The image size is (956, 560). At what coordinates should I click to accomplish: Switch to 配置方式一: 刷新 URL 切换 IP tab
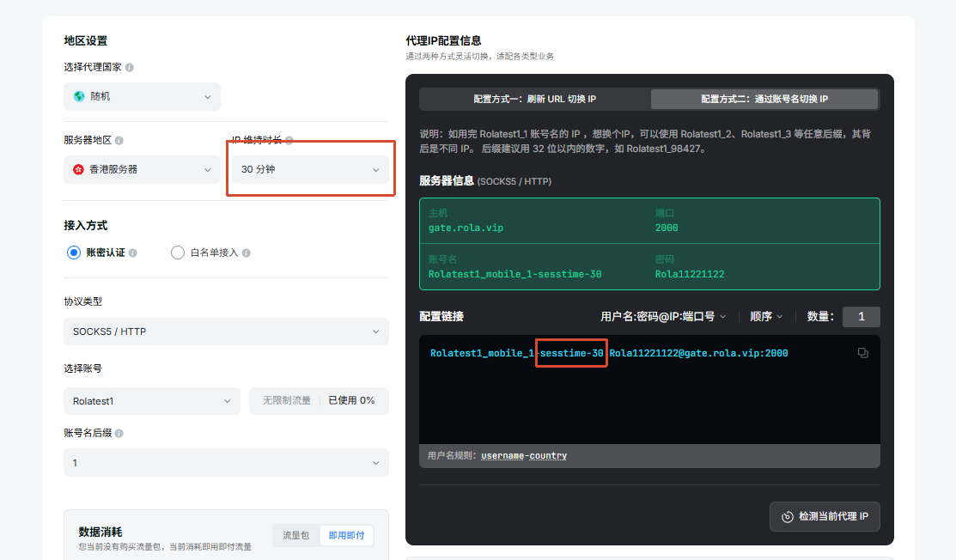(535, 99)
